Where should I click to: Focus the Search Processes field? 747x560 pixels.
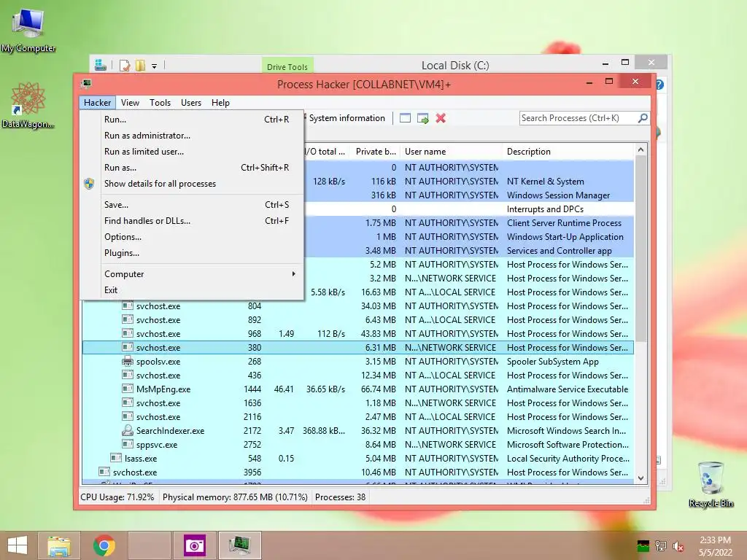(x=578, y=118)
